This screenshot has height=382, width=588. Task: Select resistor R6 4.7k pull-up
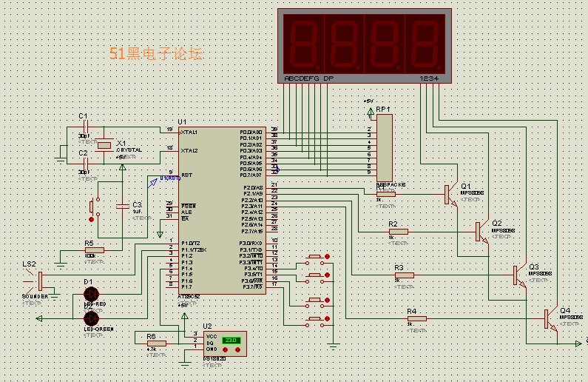pos(157,344)
